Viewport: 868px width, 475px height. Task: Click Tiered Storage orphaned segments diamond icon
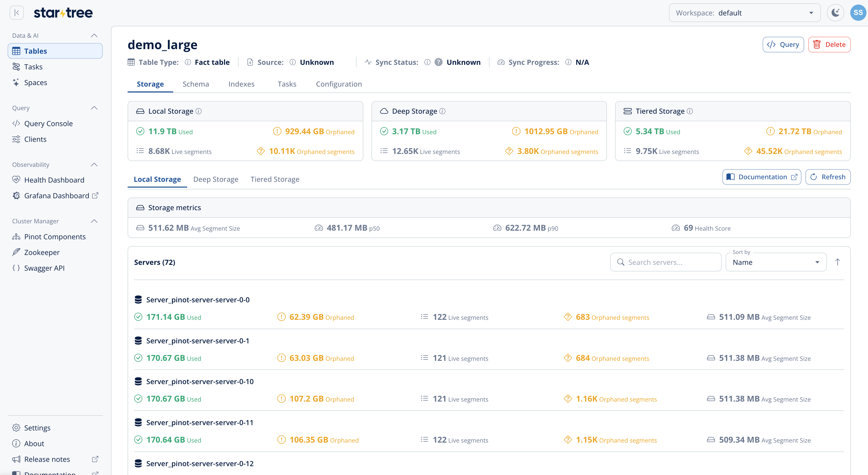click(x=748, y=151)
